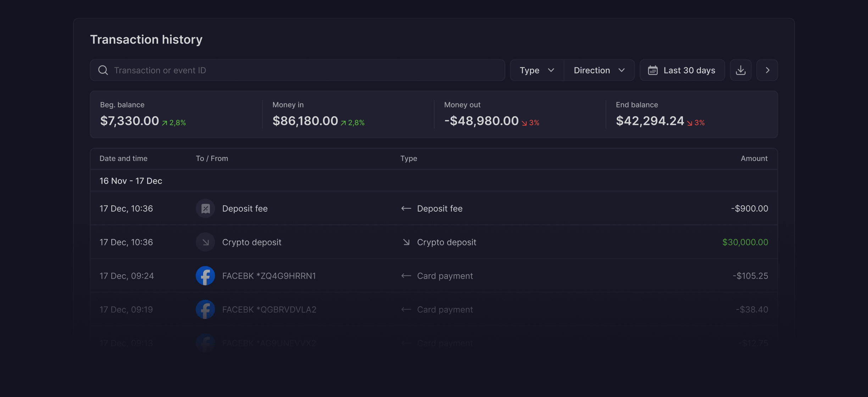Image resolution: width=868 pixels, height=397 pixels.
Task: Click the Crypto deposit arrow avatar icon
Action: tap(206, 242)
